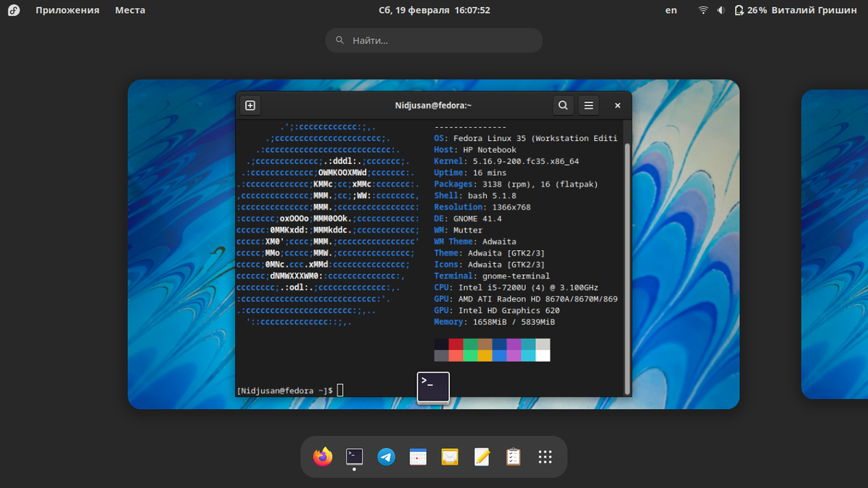Click the CPU: Intel i5-7200U line
Image resolution: width=868 pixels, height=488 pixels.
(x=516, y=288)
